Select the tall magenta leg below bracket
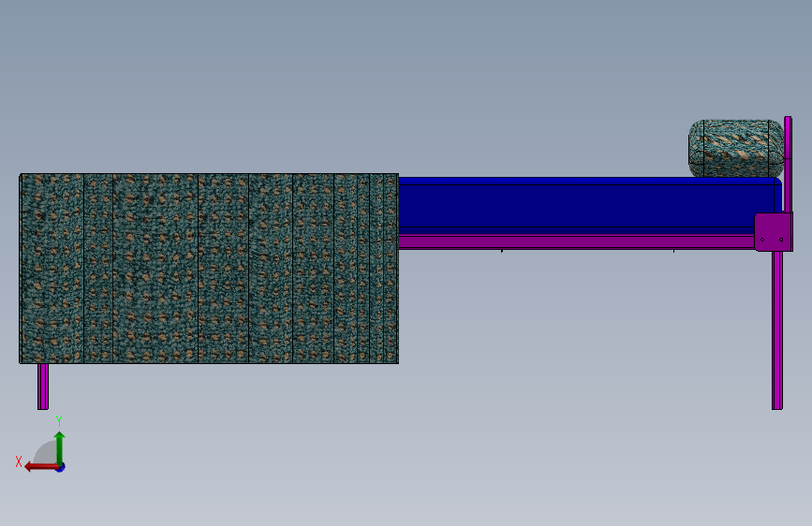Screen dimensions: 812x526 (776, 330)
